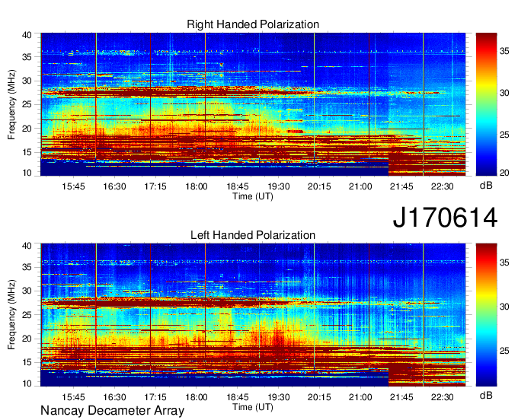Viewport: 518px width, 420px height.
Task: Click the 20:15 time tick on the Left Handed plot
Action: click(x=319, y=397)
